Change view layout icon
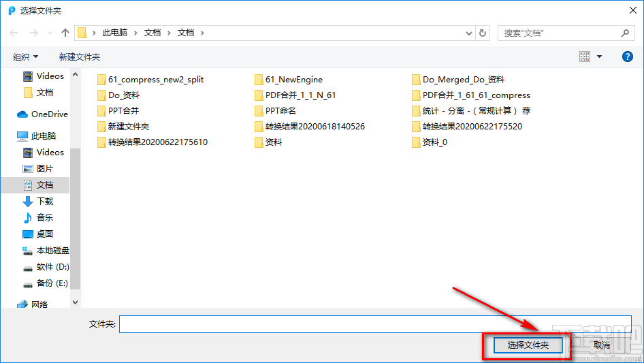The width and height of the screenshot is (644, 363). tap(585, 57)
